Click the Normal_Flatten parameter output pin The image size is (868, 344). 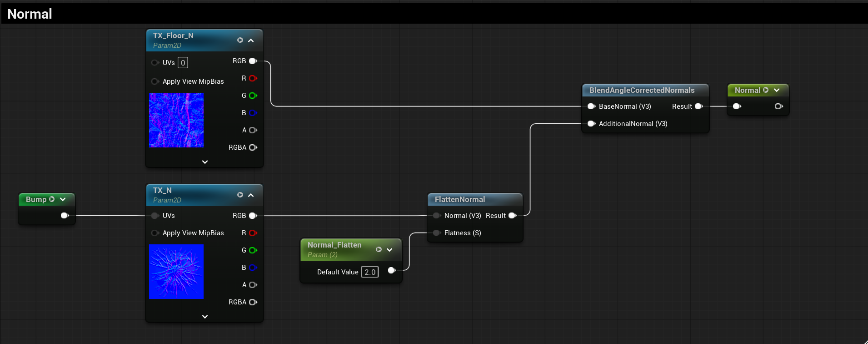coord(392,271)
